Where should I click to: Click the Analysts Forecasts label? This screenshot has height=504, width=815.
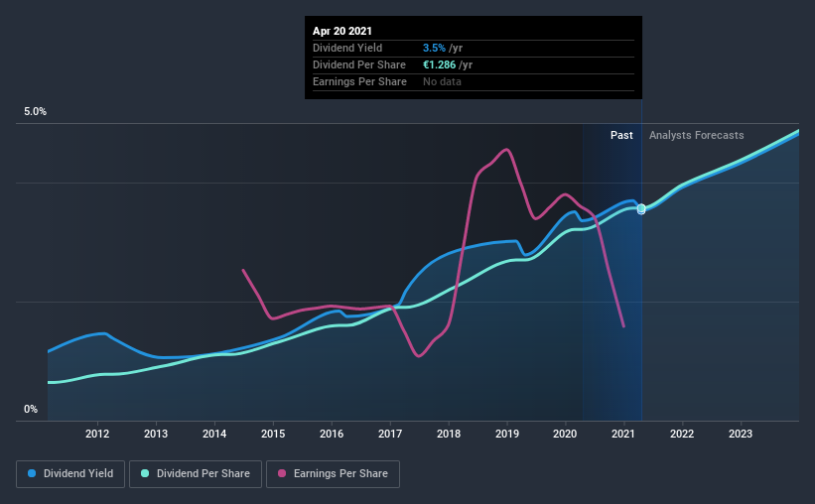(697, 135)
